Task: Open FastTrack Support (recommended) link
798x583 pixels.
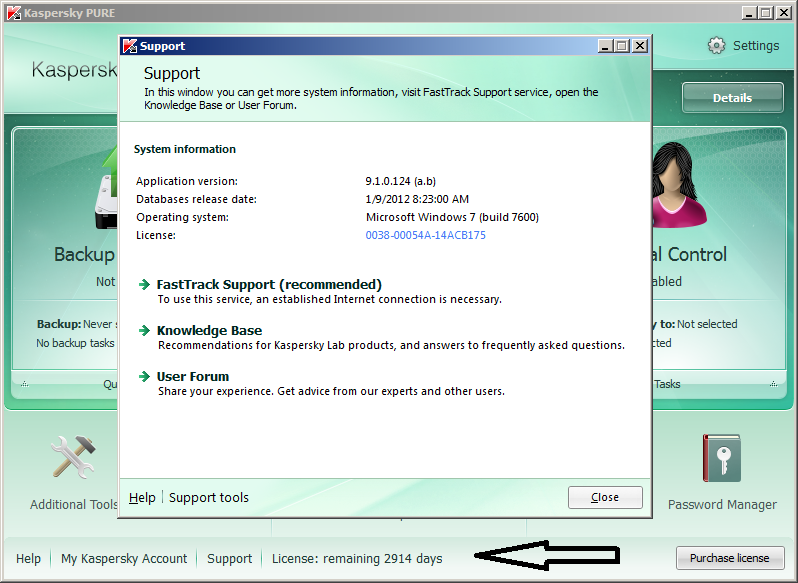Action: coord(269,284)
